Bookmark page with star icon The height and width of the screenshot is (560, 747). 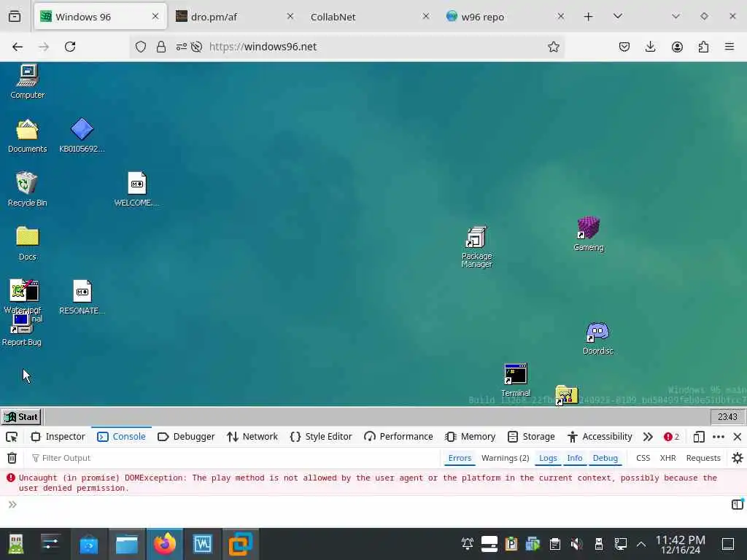tap(553, 47)
